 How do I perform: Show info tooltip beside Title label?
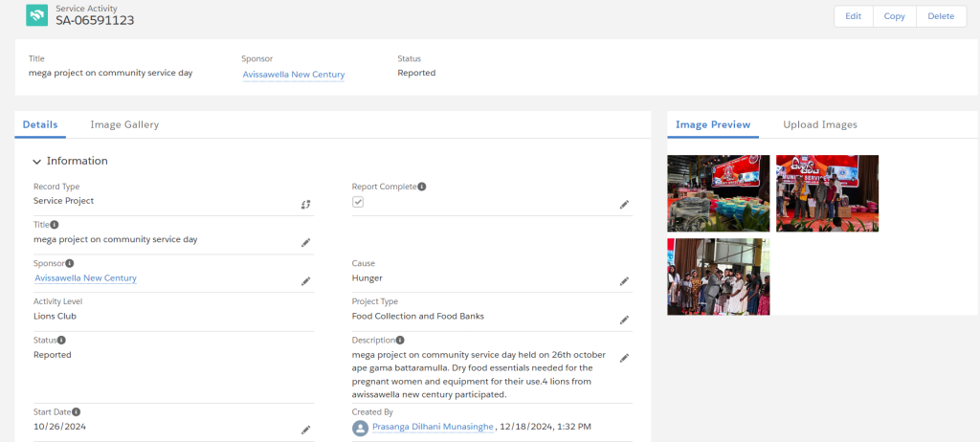pyautogui.click(x=55, y=225)
